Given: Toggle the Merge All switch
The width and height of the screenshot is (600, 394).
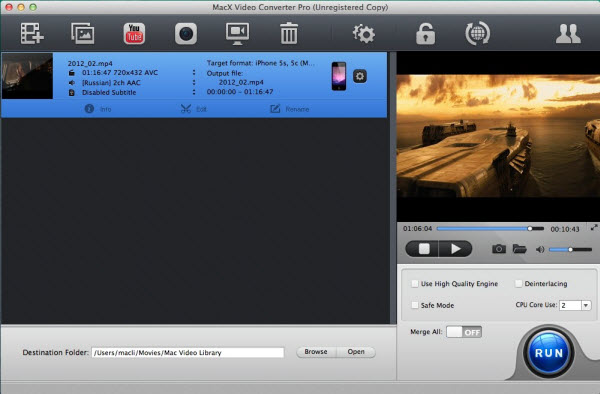Looking at the screenshot, I should point(464,332).
